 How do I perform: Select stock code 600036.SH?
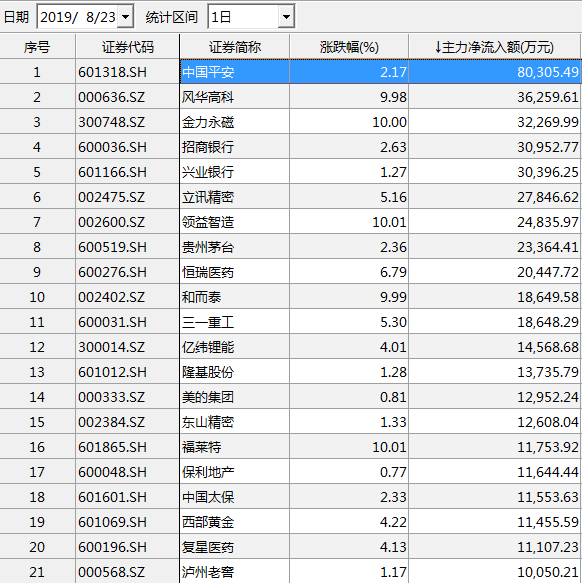pyautogui.click(x=112, y=147)
